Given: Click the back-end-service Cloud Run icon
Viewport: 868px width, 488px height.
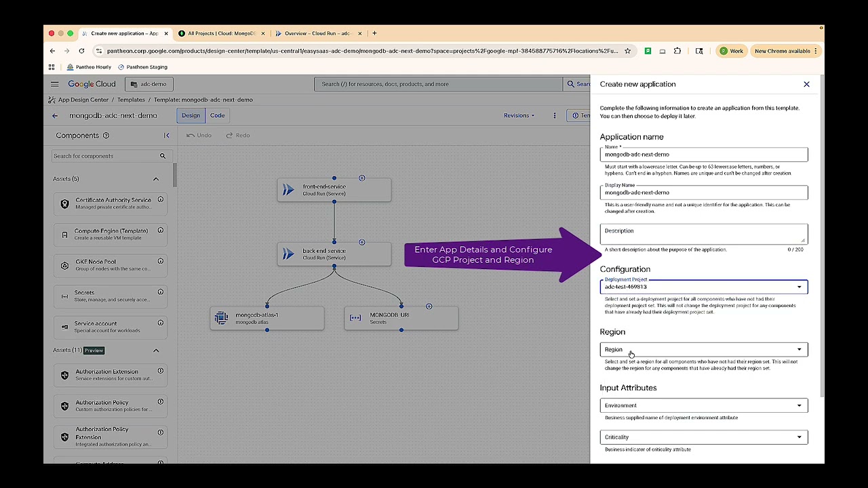Looking at the screenshot, I should click(x=289, y=254).
